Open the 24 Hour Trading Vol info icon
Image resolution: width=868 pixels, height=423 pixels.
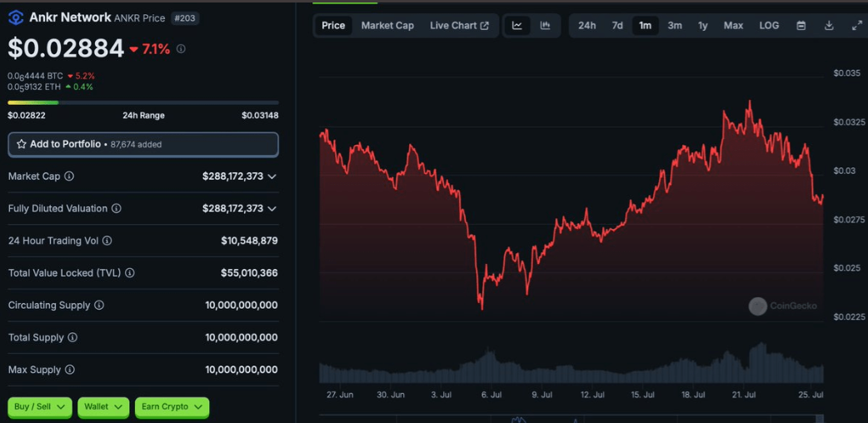pos(107,241)
